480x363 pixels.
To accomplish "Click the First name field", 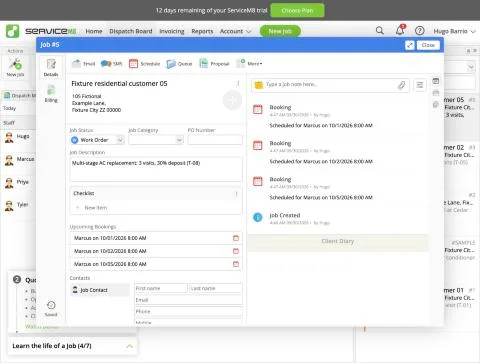I will pyautogui.click(x=161, y=288).
